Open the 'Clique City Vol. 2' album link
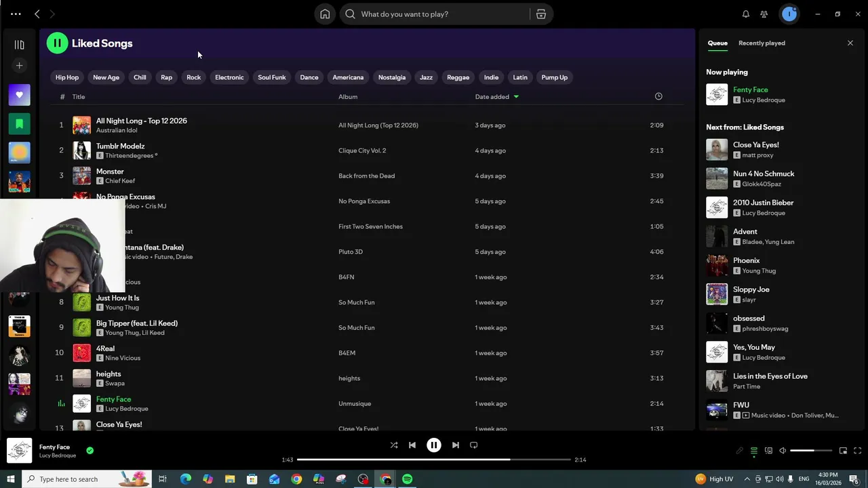This screenshot has height=488, width=868. click(x=362, y=150)
